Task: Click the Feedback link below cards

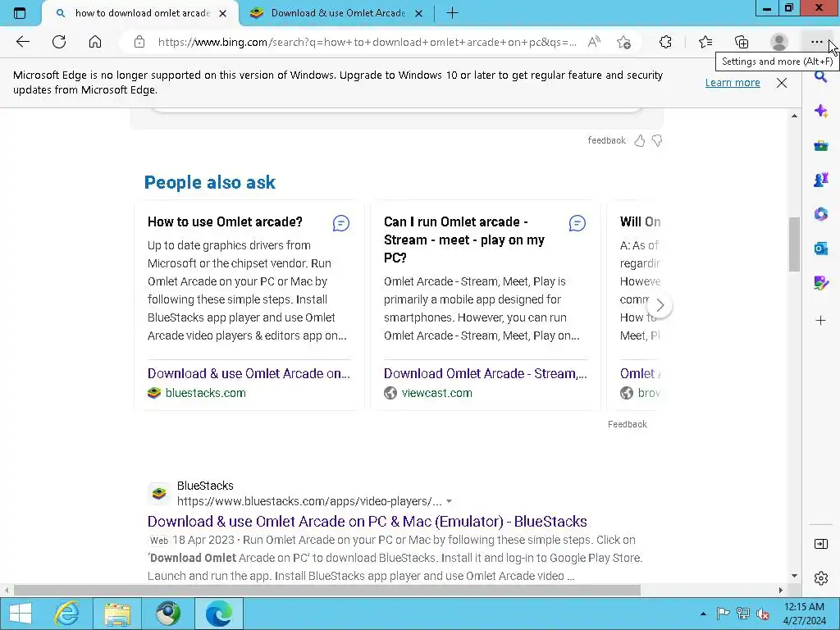Action: click(628, 424)
